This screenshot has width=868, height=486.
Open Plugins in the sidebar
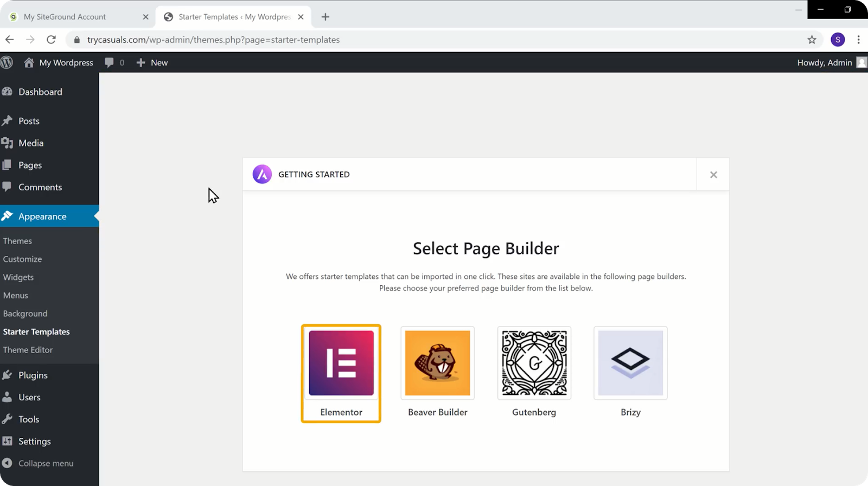[49, 375]
